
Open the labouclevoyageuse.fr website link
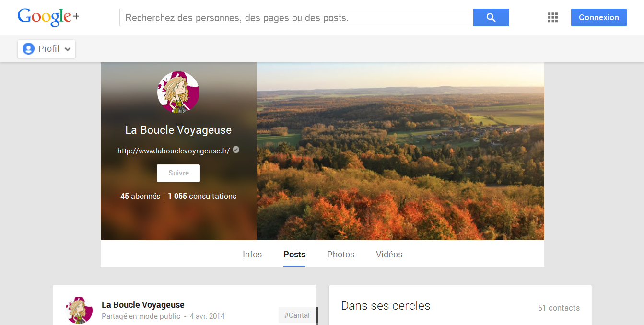coord(174,151)
